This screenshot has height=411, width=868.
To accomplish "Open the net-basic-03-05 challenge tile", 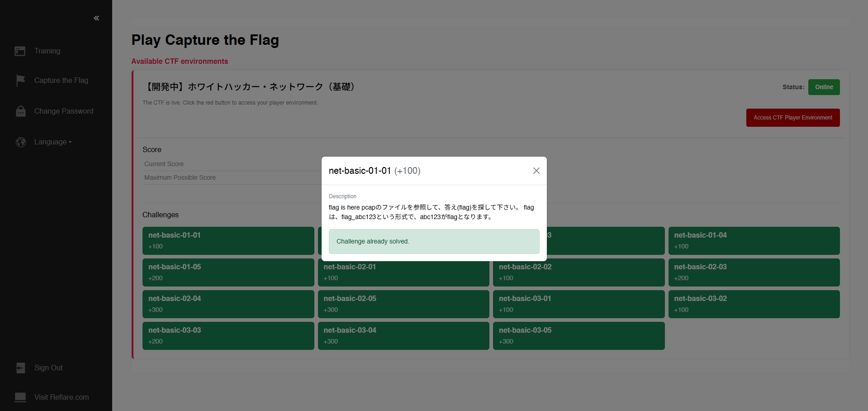I will [579, 335].
